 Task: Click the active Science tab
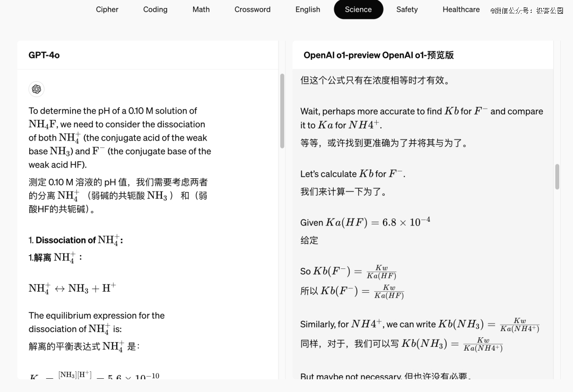click(358, 10)
